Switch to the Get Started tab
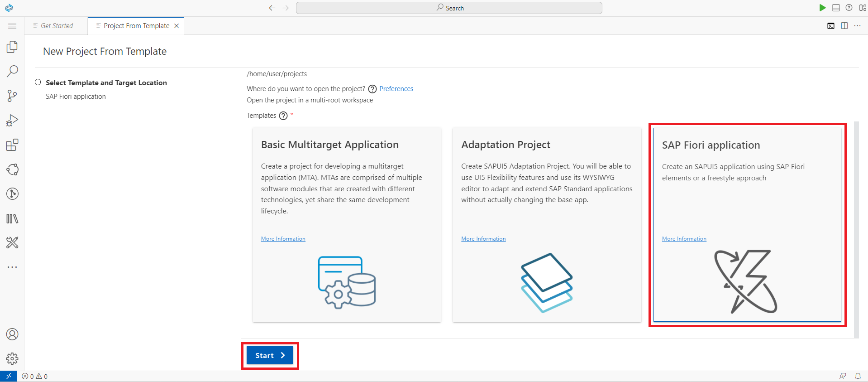 (x=57, y=26)
